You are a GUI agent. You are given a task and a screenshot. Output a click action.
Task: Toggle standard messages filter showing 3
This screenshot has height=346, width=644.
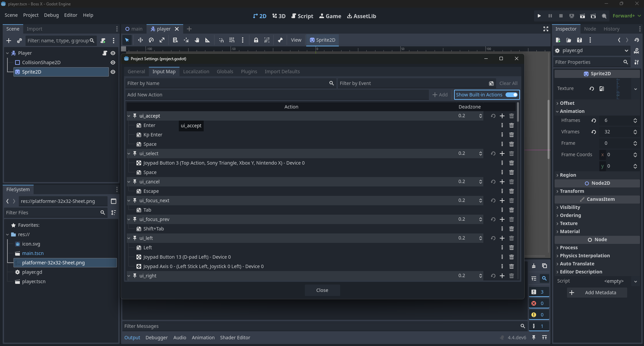(x=539, y=292)
